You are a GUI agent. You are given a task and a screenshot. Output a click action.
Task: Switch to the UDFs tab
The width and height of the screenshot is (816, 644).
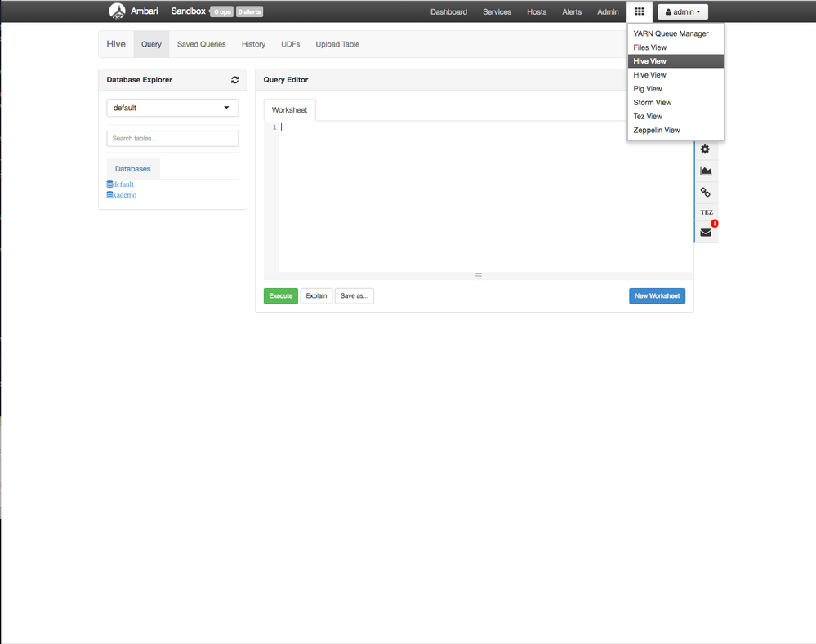tap(291, 44)
